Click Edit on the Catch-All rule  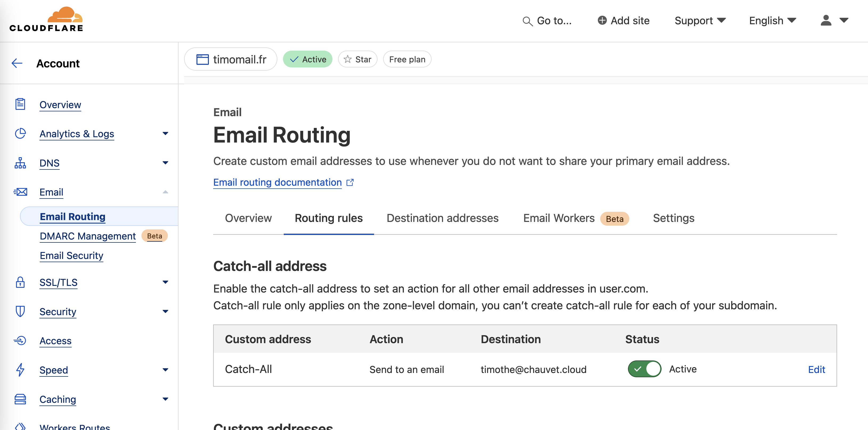click(816, 369)
